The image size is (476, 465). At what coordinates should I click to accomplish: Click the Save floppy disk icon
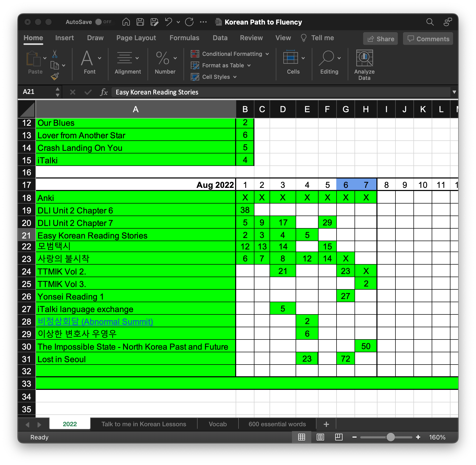(140, 22)
